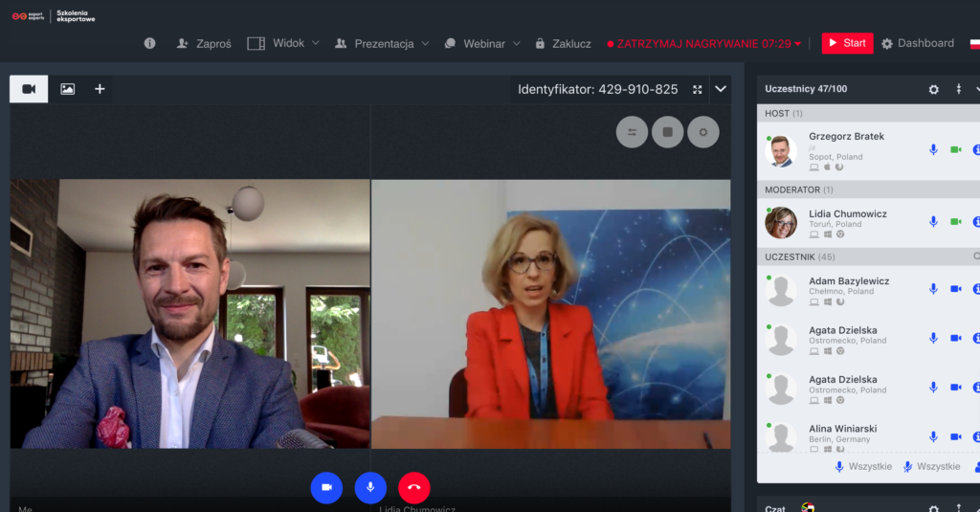Open the Webinar dropdown menu
This screenshot has height=512, width=980.
(482, 43)
